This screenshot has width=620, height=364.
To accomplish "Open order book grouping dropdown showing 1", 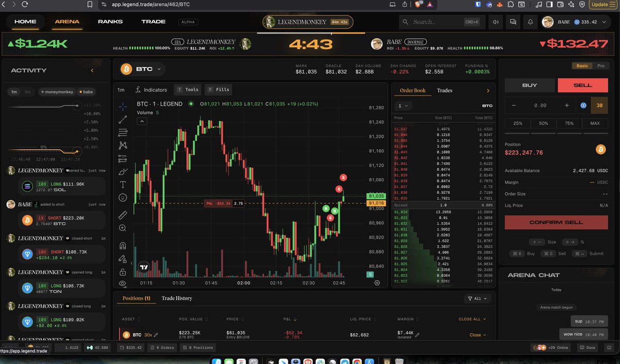I will (x=404, y=106).
